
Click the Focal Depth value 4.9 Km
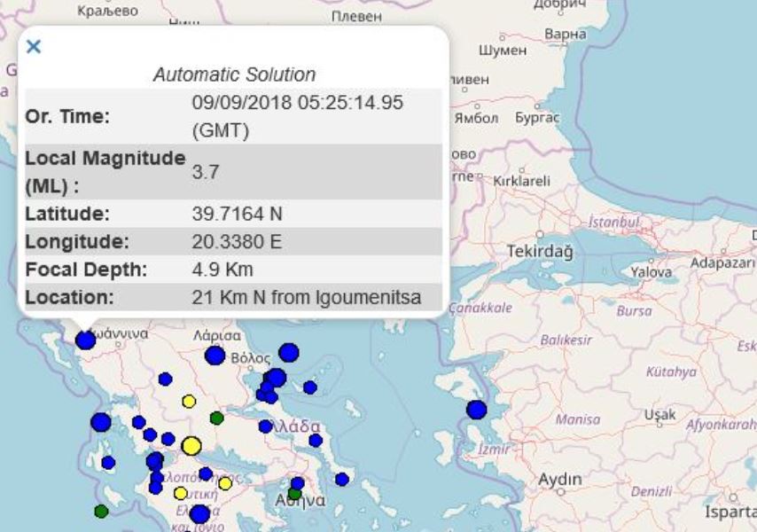click(222, 269)
